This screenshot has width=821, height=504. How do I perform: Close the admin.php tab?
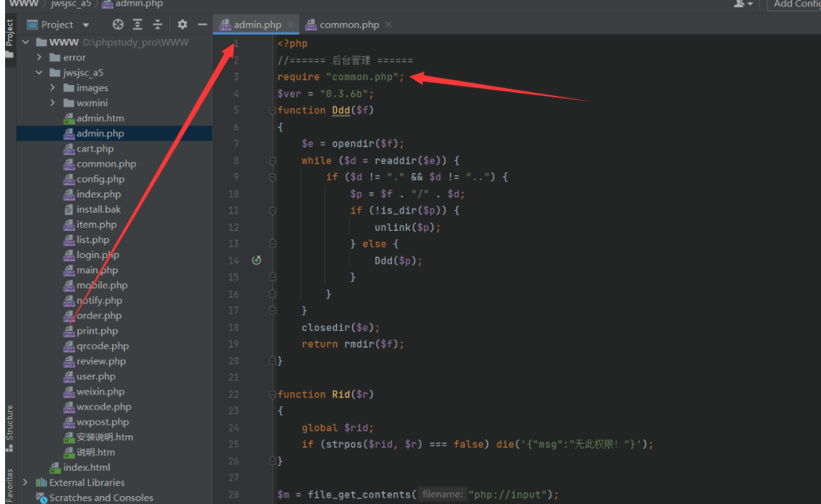coord(291,25)
